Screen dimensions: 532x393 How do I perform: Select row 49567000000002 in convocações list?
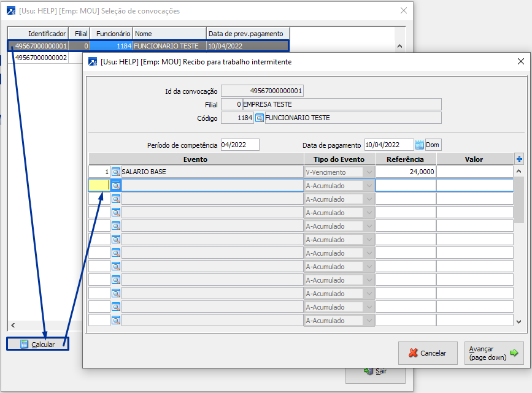pyautogui.click(x=41, y=58)
